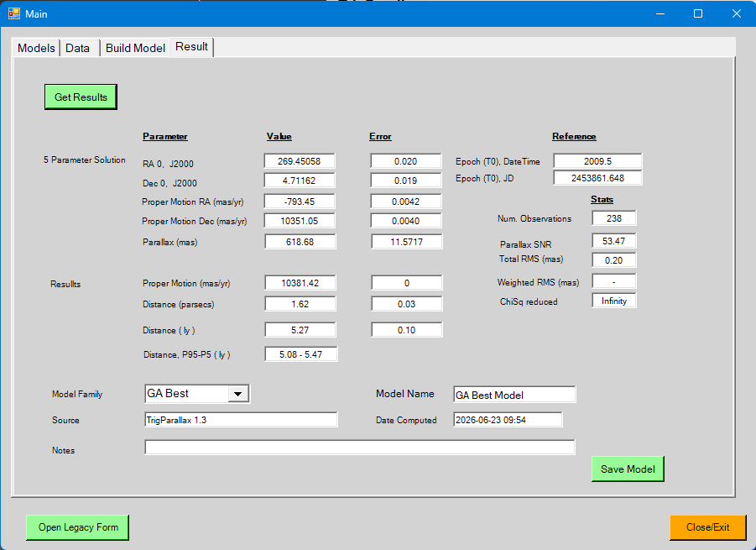This screenshot has width=756, height=550.
Task: Click the Parallax (mas) value field
Action: [300, 242]
